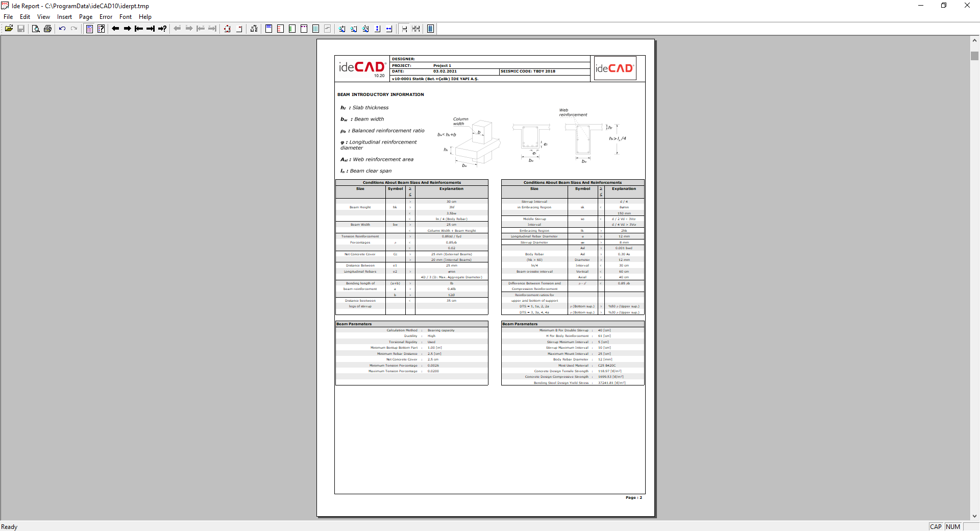980x531 pixels.
Task: Toggle the multiple pages view button
Action: point(416,29)
